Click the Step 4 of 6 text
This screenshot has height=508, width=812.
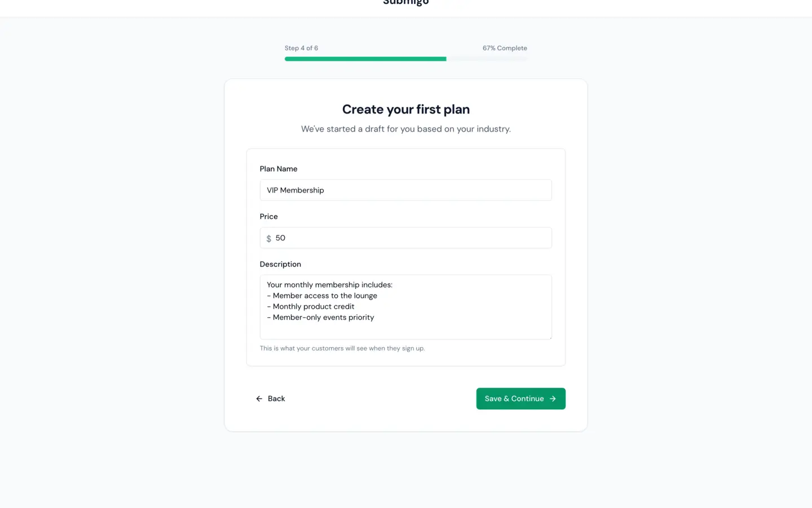click(301, 48)
